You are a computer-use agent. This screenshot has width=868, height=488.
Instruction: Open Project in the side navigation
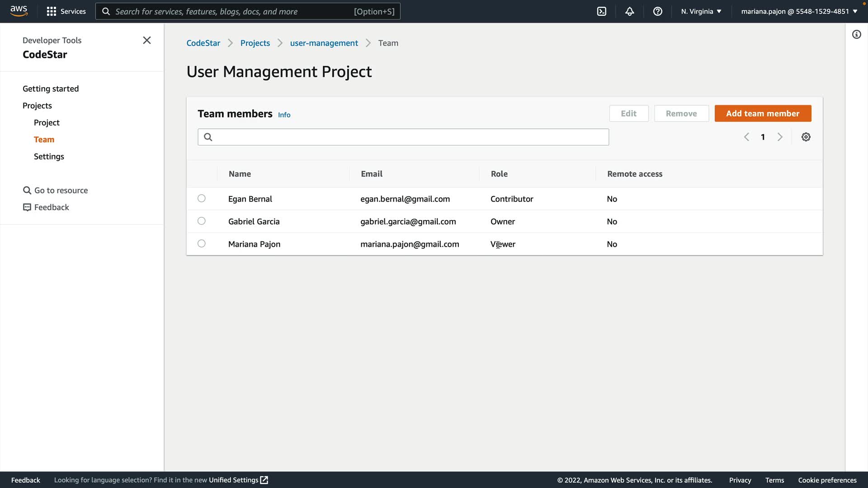(x=47, y=122)
